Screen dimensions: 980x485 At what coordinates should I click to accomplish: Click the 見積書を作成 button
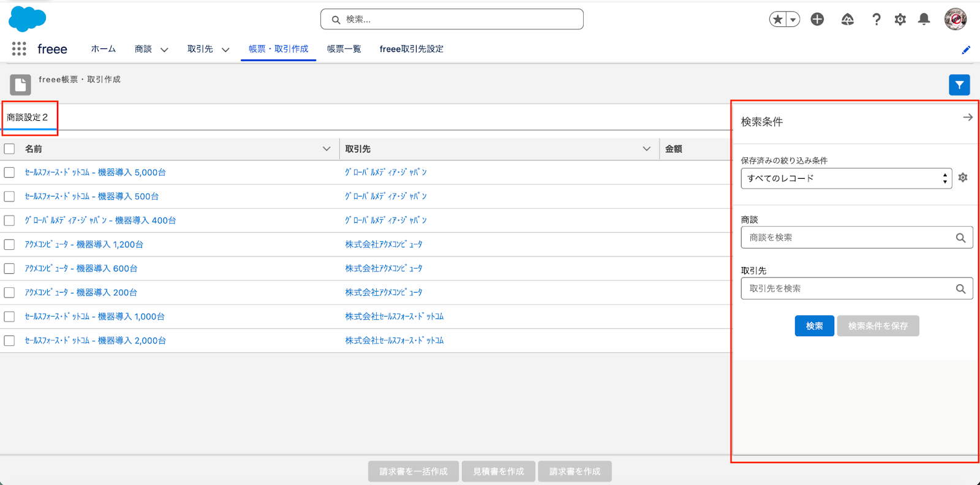click(499, 472)
